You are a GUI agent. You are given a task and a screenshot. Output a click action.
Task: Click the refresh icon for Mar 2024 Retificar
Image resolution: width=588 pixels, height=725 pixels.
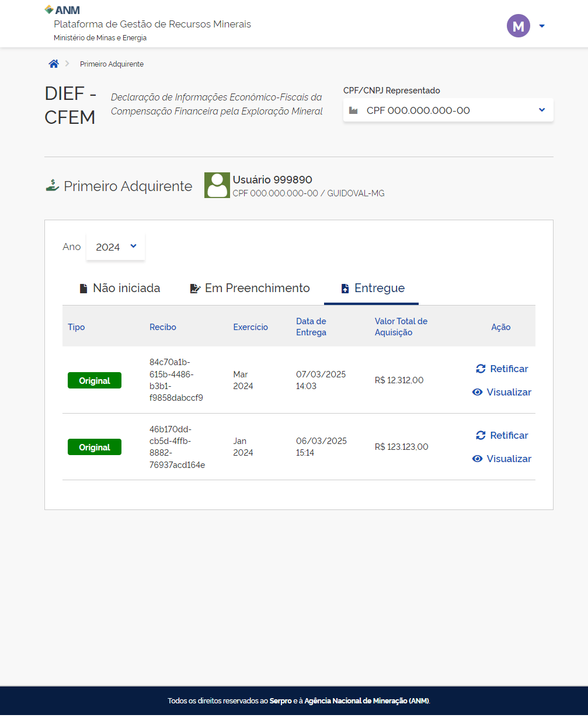[481, 369]
